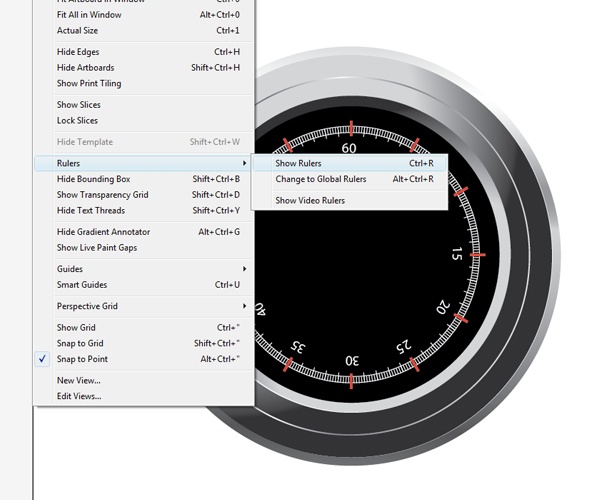Enable Snap to Grid

(144, 343)
